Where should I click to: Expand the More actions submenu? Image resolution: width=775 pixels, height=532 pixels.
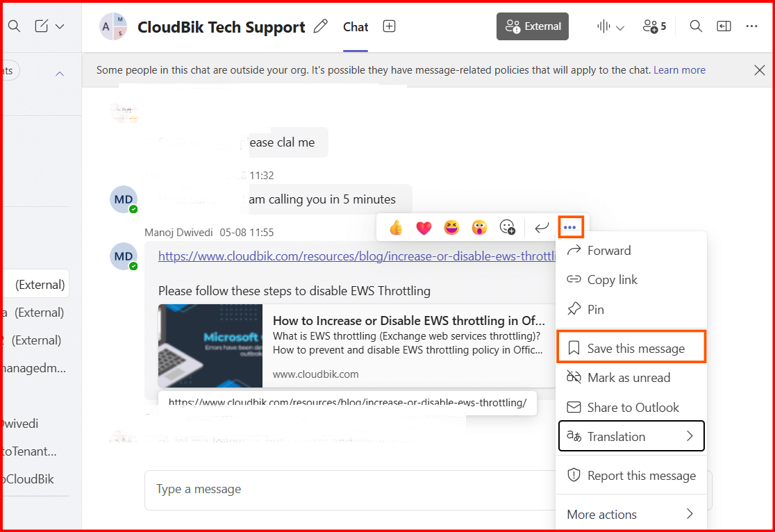point(630,514)
